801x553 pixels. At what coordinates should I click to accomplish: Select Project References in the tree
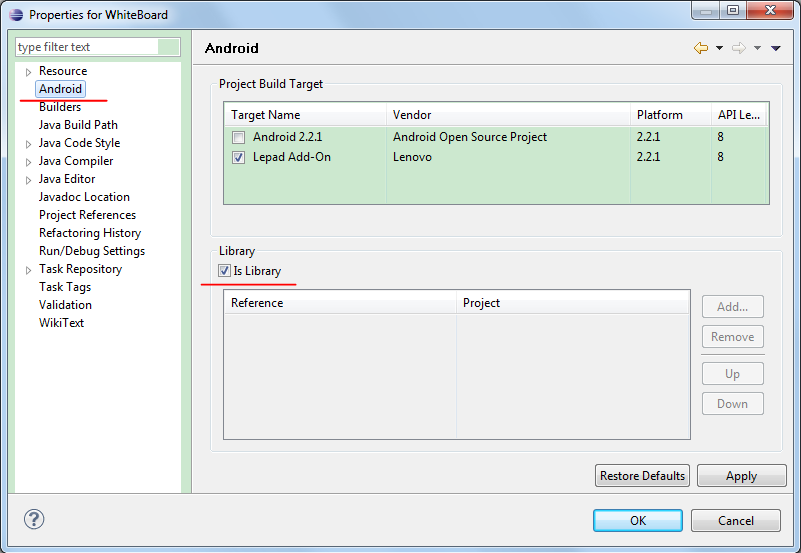point(87,214)
